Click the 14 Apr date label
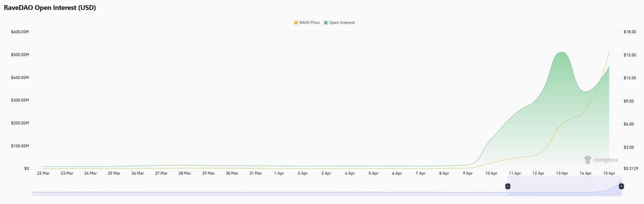Image resolution: width=644 pixels, height=204 pixels. 585,173
